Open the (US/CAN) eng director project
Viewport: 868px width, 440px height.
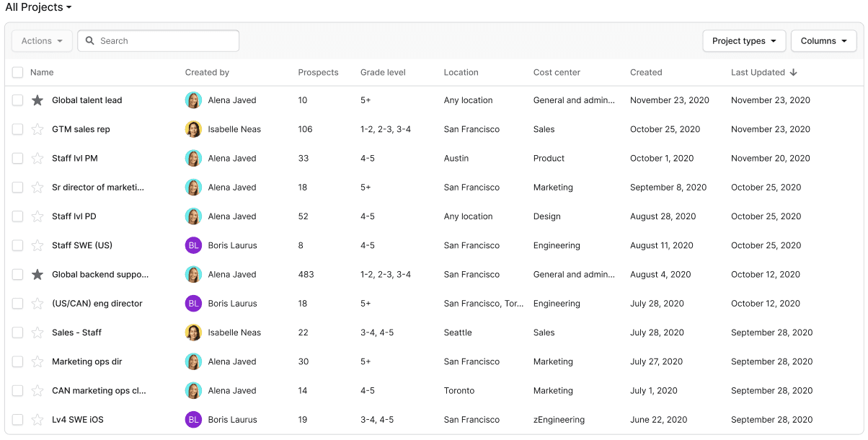click(x=97, y=304)
